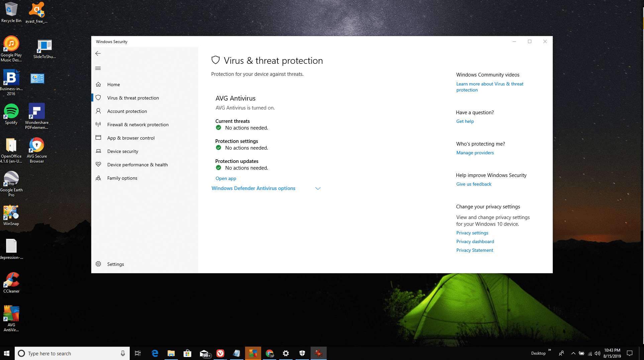Select Google Earth Pro desktop icon

point(11,184)
